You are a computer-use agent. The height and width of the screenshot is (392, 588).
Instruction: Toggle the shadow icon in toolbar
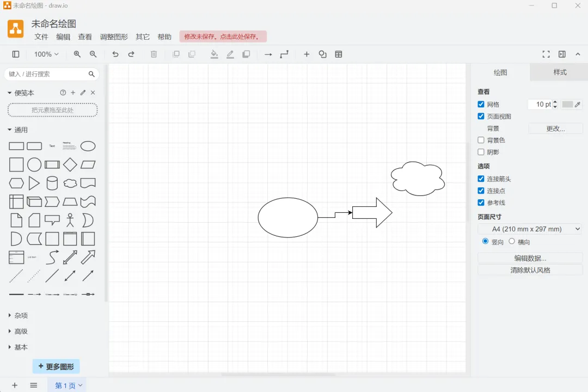point(246,54)
